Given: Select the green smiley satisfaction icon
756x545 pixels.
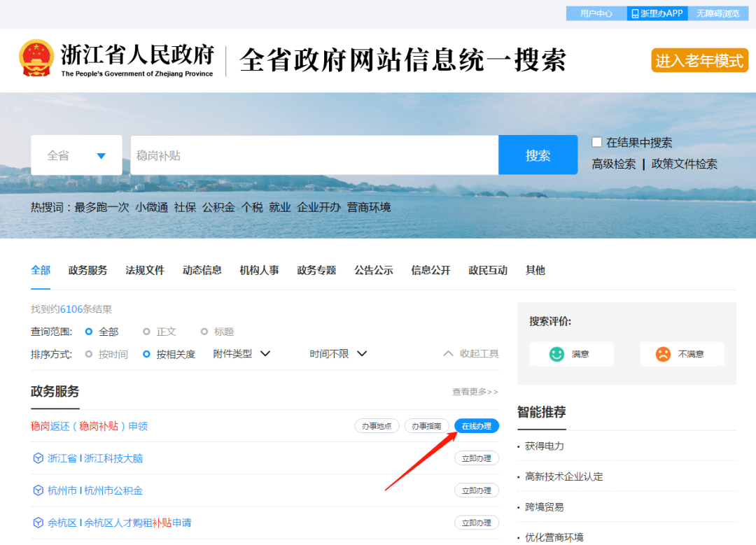Looking at the screenshot, I should tap(556, 354).
